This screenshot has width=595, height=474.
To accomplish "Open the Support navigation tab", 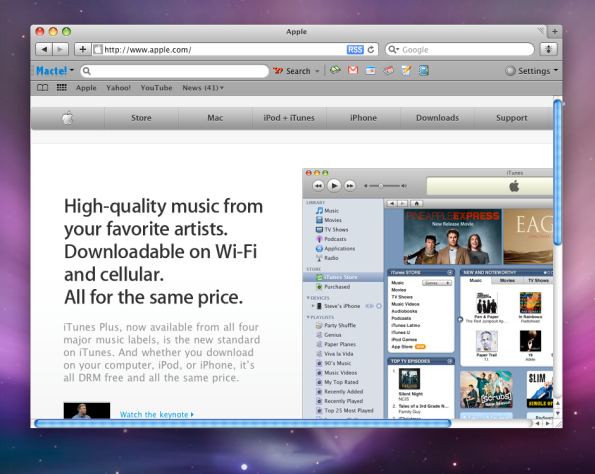I will 512,118.
